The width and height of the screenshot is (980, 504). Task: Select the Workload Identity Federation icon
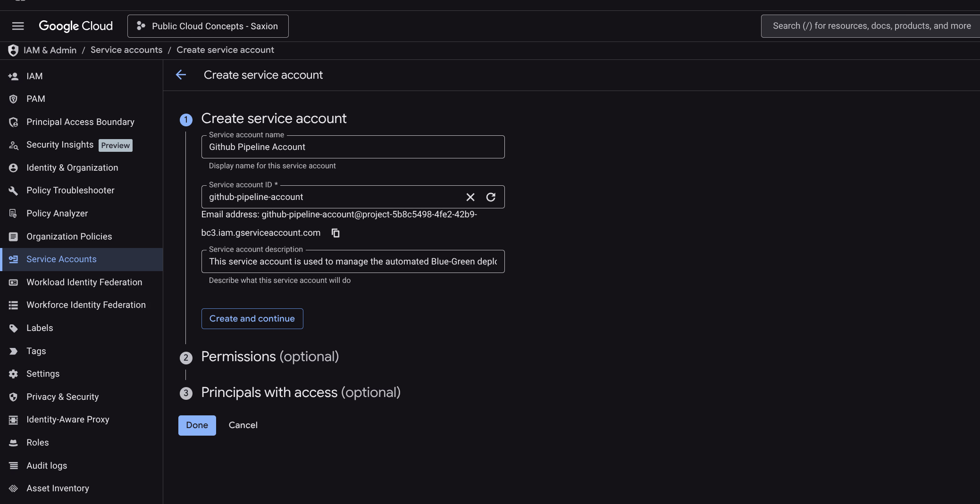(13, 282)
